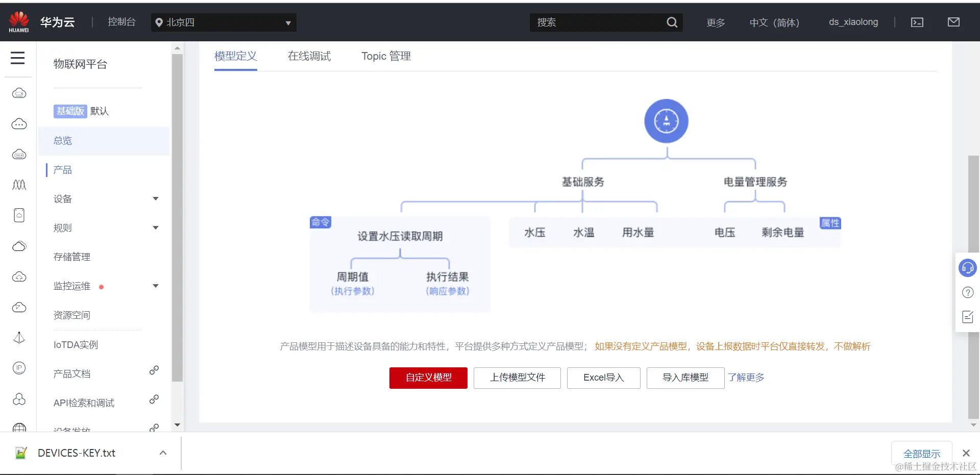Image resolution: width=980 pixels, height=475 pixels.
Task: Click the 剩余电量 property label
Action: 783,233
